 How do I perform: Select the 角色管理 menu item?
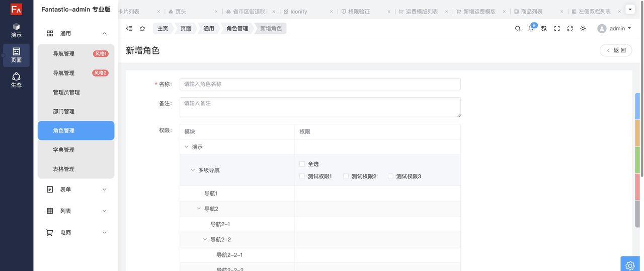[x=76, y=130]
